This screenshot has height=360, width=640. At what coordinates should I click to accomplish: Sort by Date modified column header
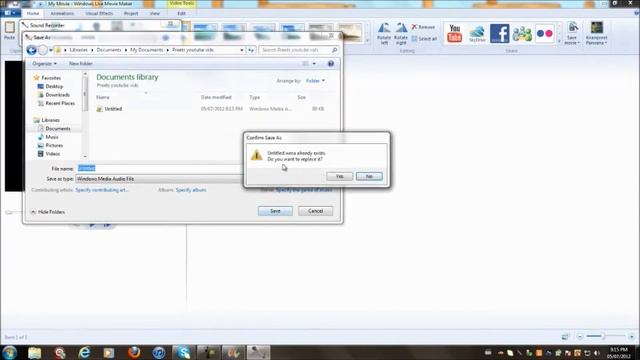pyautogui.click(x=216, y=97)
